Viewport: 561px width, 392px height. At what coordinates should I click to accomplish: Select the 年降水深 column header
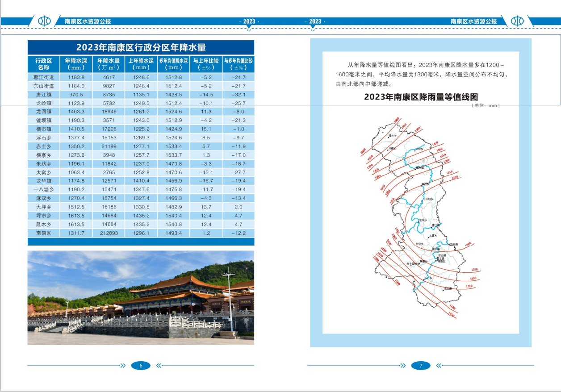75,64
